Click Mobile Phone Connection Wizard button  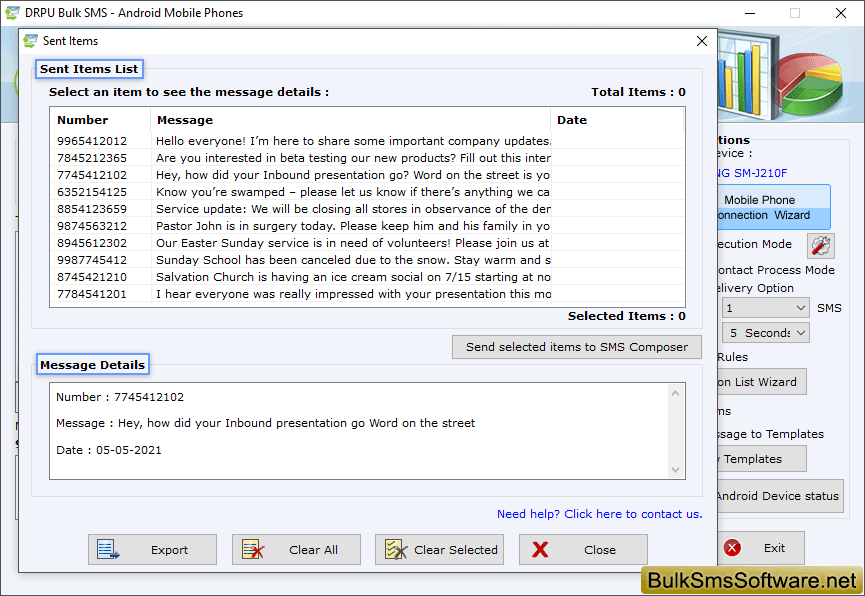773,207
